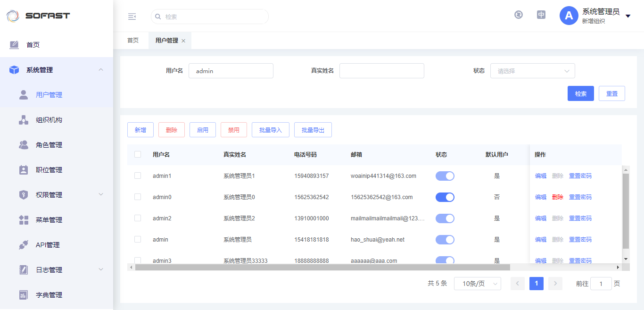Switch to the 首页 tab
The width and height of the screenshot is (644, 310).
point(133,41)
